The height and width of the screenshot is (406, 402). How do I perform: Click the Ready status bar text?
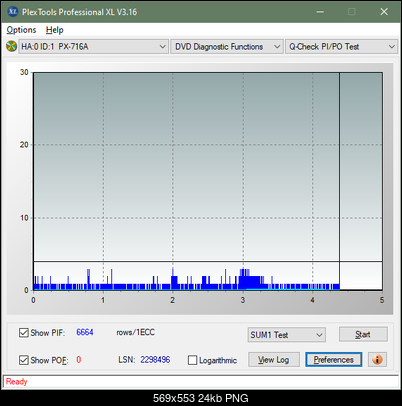coord(16,381)
